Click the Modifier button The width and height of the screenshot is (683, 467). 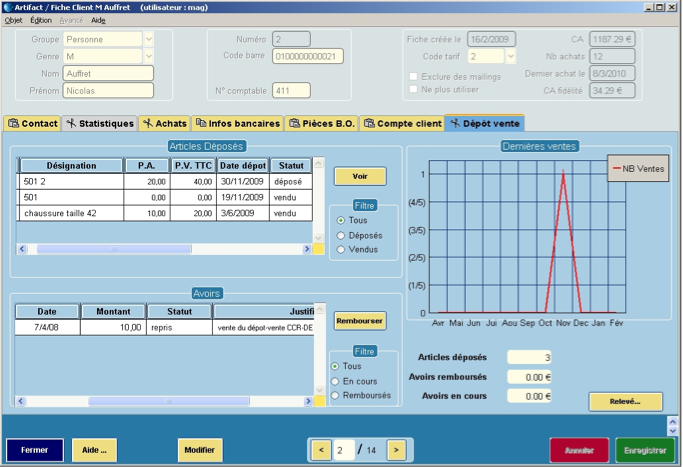200,450
